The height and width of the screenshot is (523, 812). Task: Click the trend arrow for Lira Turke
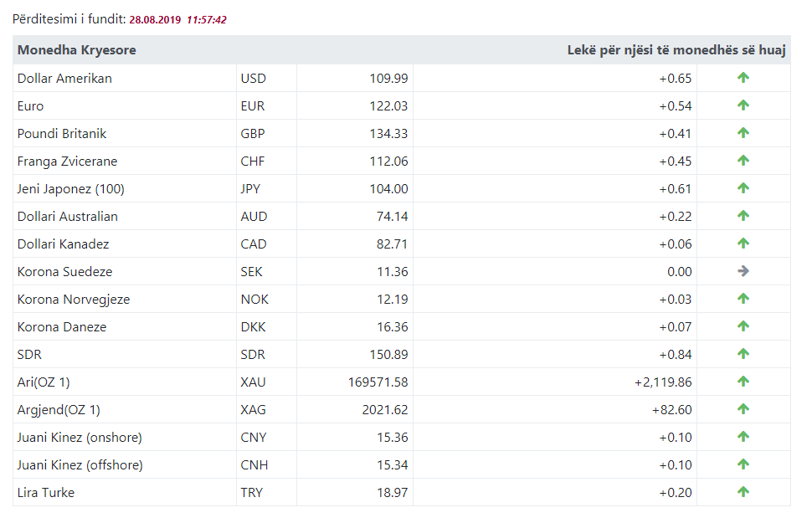[743, 492]
